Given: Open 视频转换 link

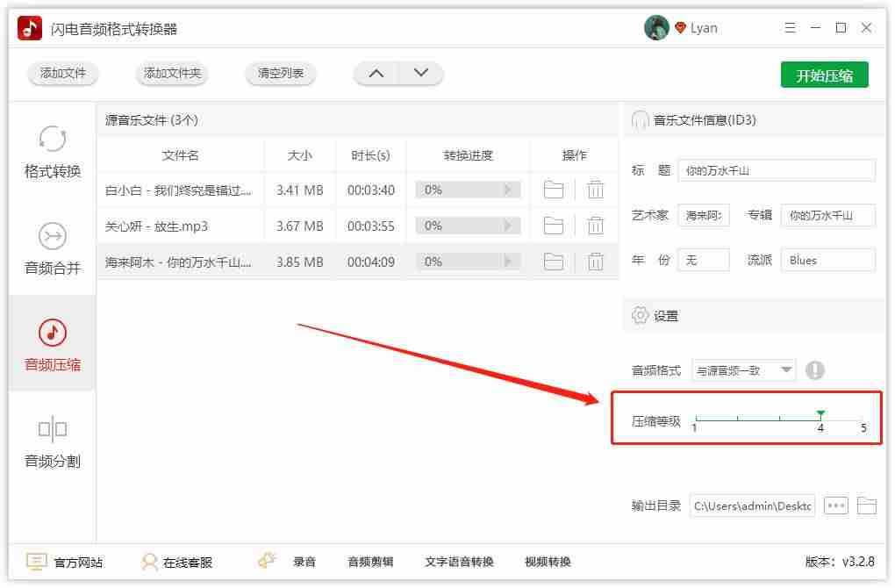Looking at the screenshot, I should tap(548, 562).
